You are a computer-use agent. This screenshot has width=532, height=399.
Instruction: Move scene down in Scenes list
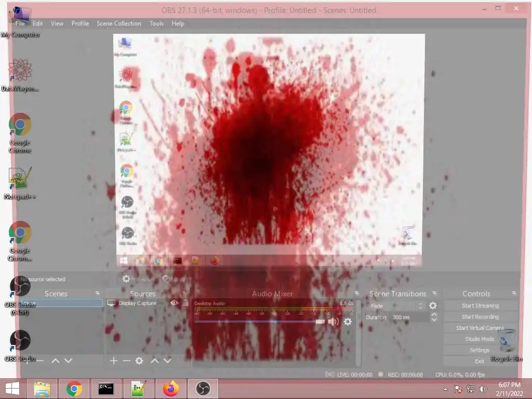(x=68, y=361)
